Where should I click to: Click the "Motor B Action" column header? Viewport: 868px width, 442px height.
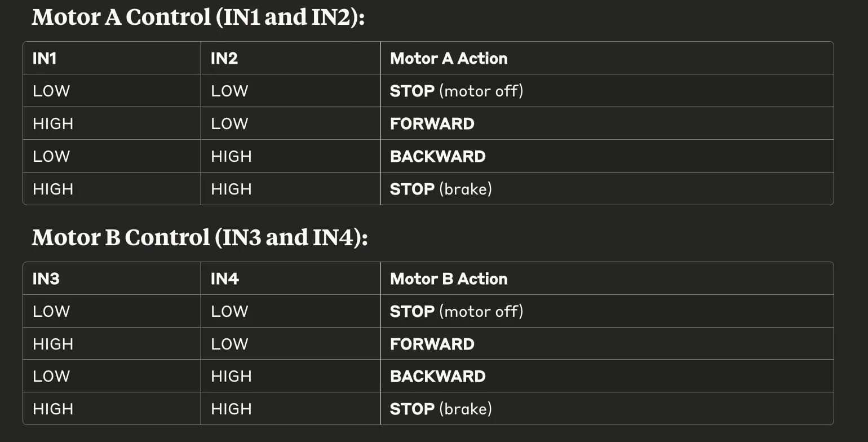coord(449,279)
